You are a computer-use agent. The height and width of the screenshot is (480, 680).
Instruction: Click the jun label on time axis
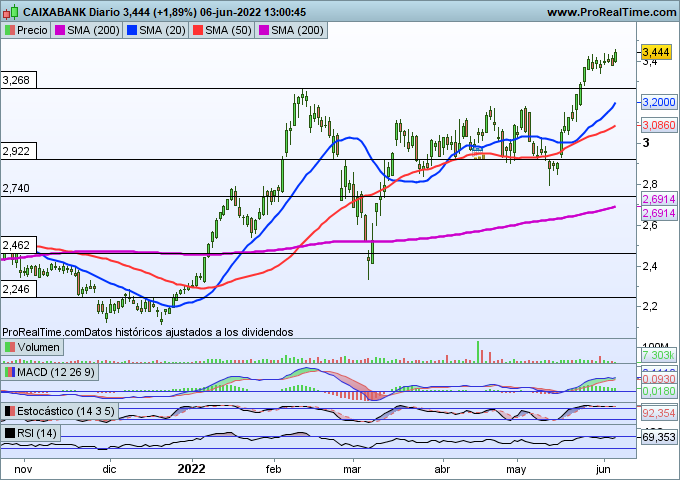click(x=603, y=470)
